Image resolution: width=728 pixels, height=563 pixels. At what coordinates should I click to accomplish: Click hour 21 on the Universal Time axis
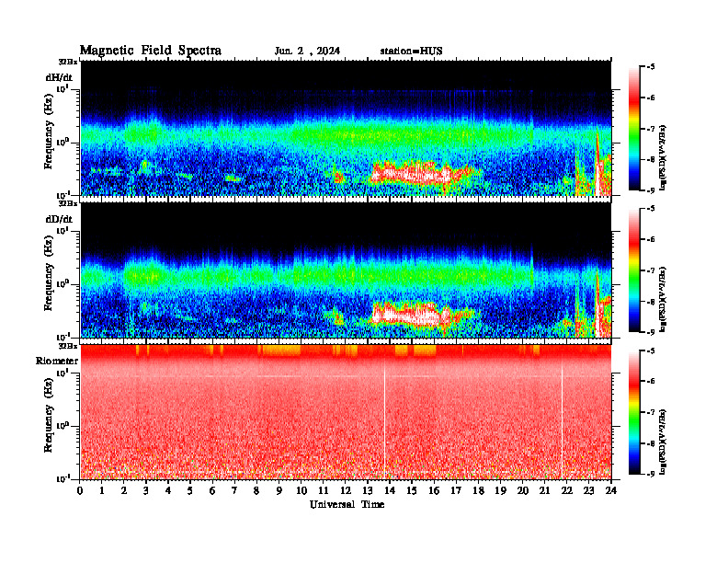point(544,491)
